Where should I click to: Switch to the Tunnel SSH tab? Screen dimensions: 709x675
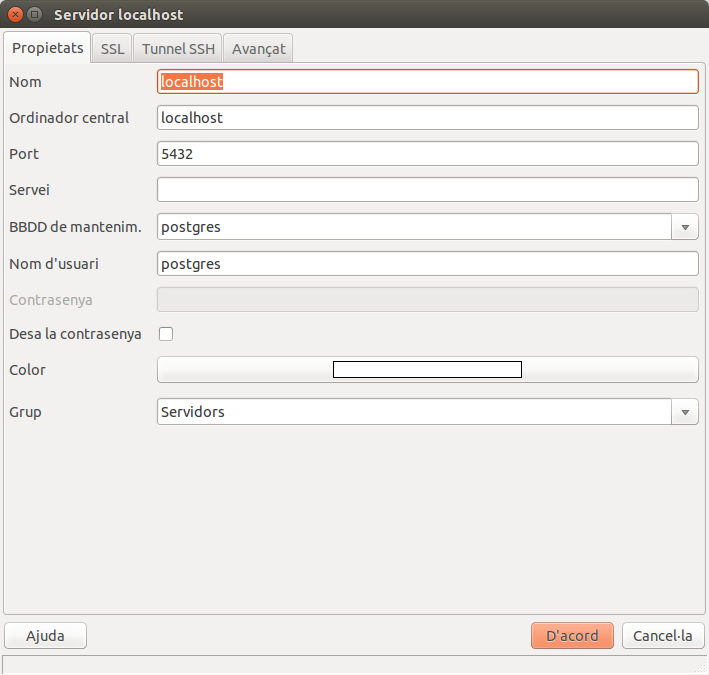tap(178, 48)
